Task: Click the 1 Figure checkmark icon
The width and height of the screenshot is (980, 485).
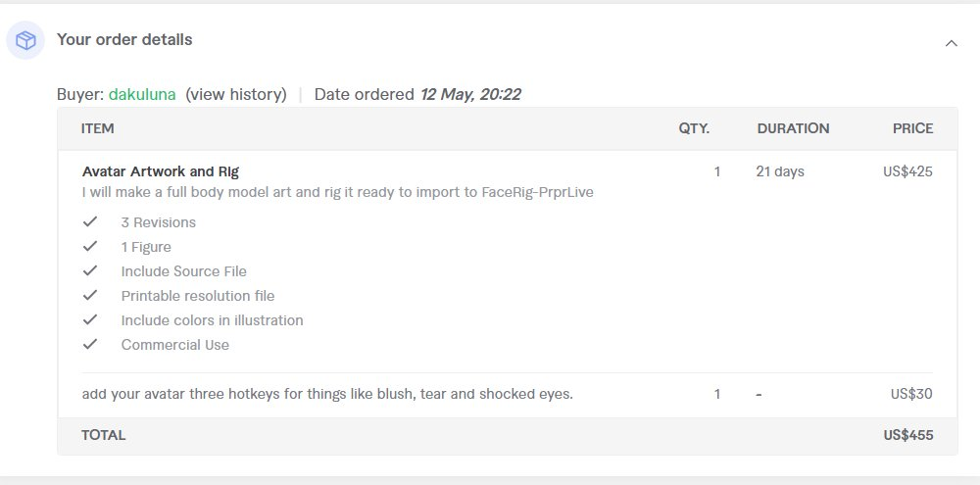Action: 90,246
